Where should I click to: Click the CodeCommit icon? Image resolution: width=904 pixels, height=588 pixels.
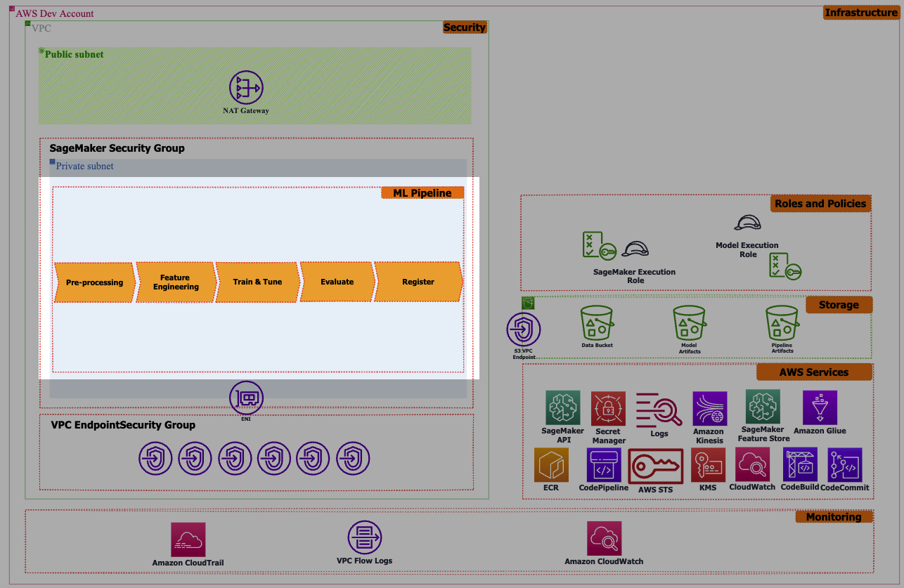(x=845, y=464)
